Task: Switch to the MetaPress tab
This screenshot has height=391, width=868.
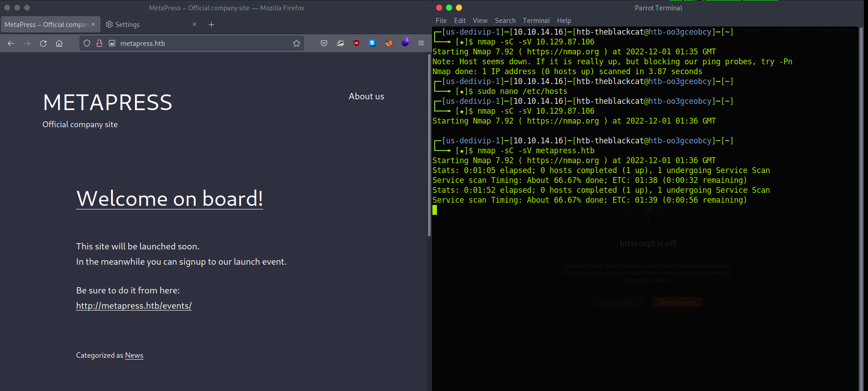Action: 49,24
